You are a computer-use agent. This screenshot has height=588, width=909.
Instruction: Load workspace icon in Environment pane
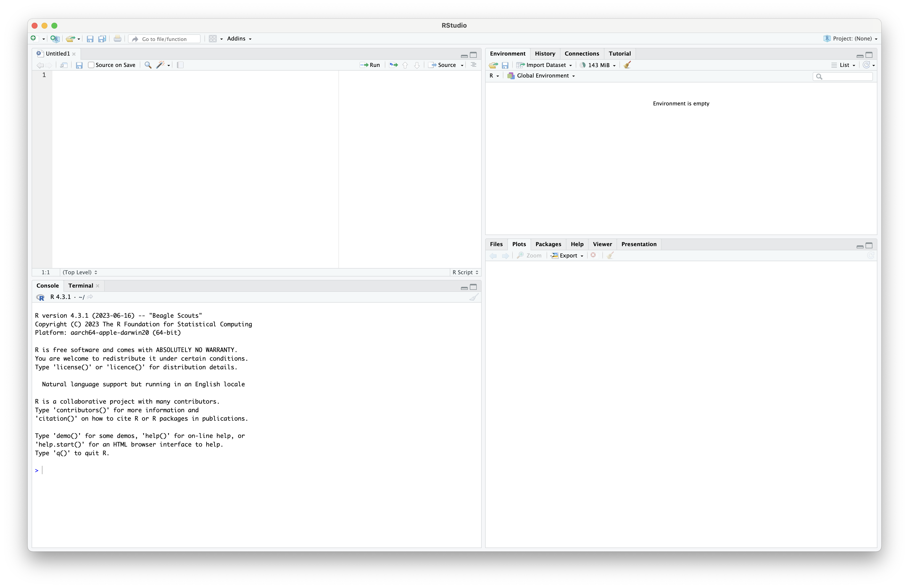[x=494, y=65]
